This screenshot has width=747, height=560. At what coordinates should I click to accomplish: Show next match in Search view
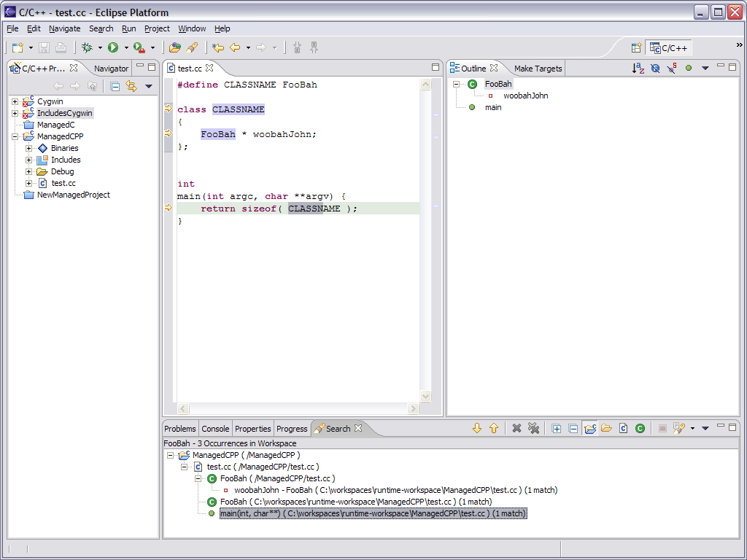[x=477, y=429]
